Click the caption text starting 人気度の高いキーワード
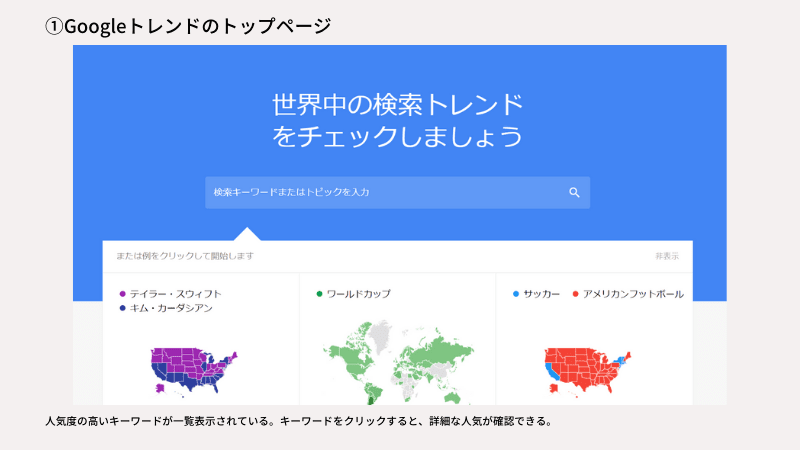 [299, 421]
